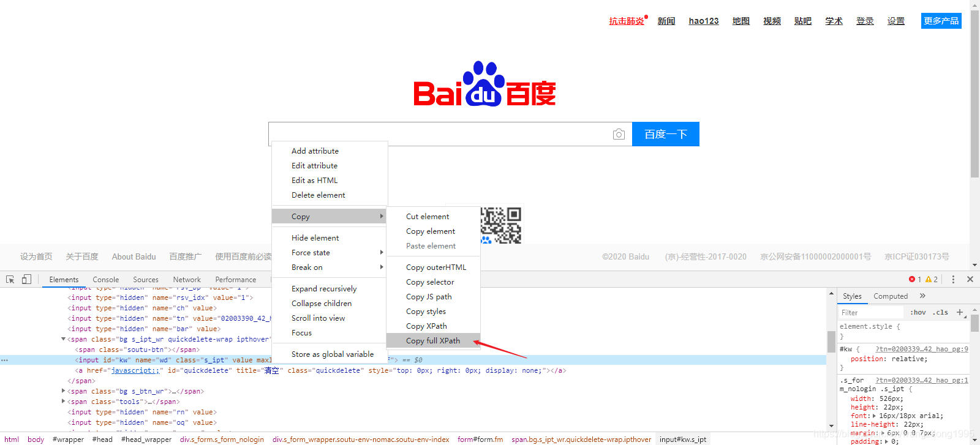Open the 抗击肺炎 link
Image resolution: width=980 pixels, height=445 pixels.
point(627,21)
